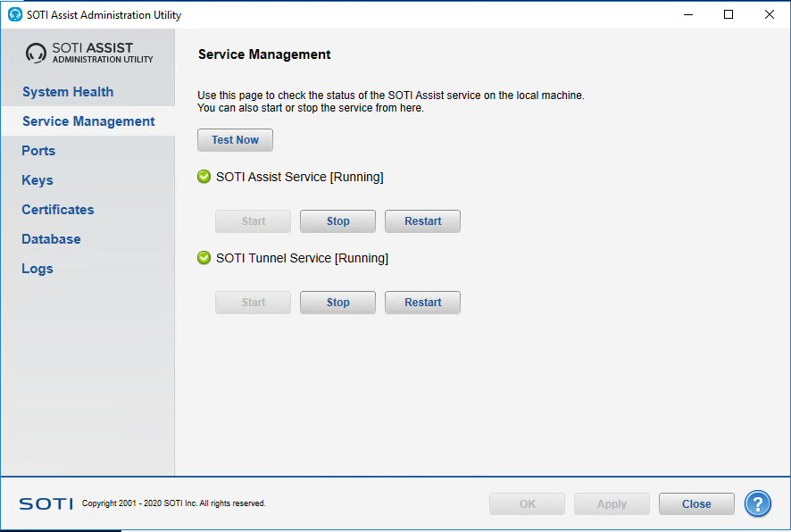Open the Database settings page
The height and width of the screenshot is (532, 791).
pyautogui.click(x=51, y=239)
